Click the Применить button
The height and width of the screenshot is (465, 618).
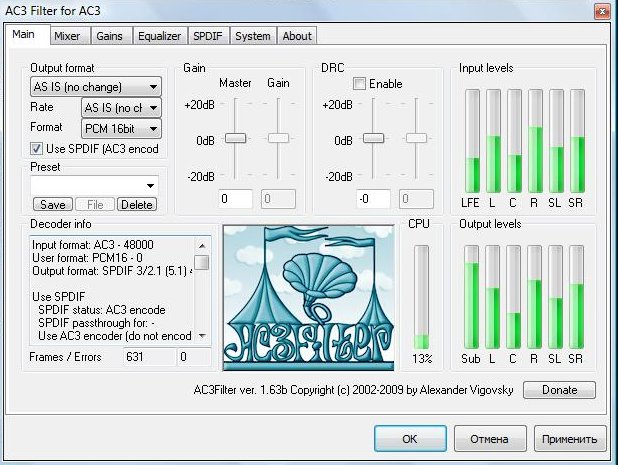click(x=570, y=439)
